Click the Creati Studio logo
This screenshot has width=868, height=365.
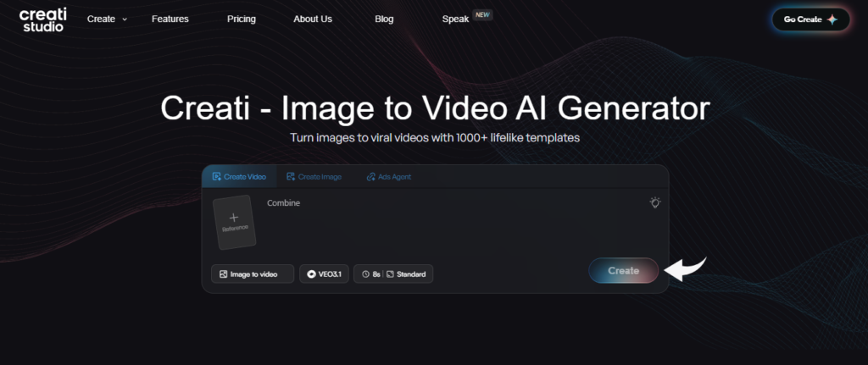pos(42,19)
